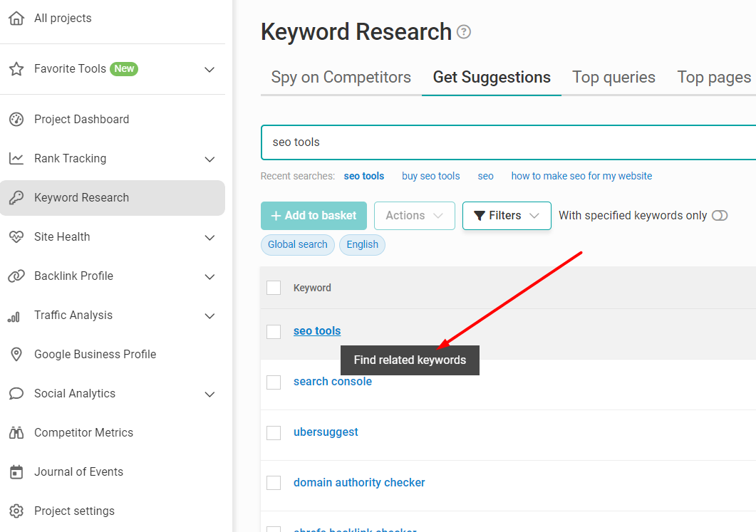Click the Project settings gear icon

point(16,511)
